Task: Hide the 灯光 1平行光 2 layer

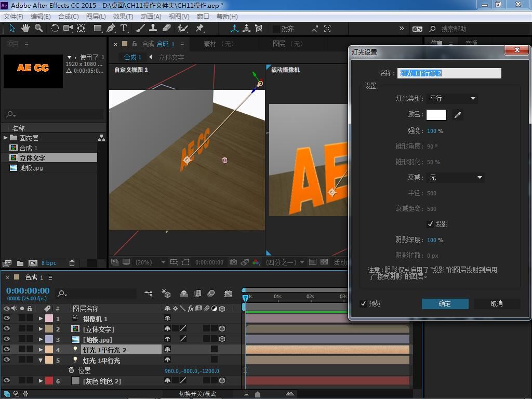Action: click(x=6, y=350)
